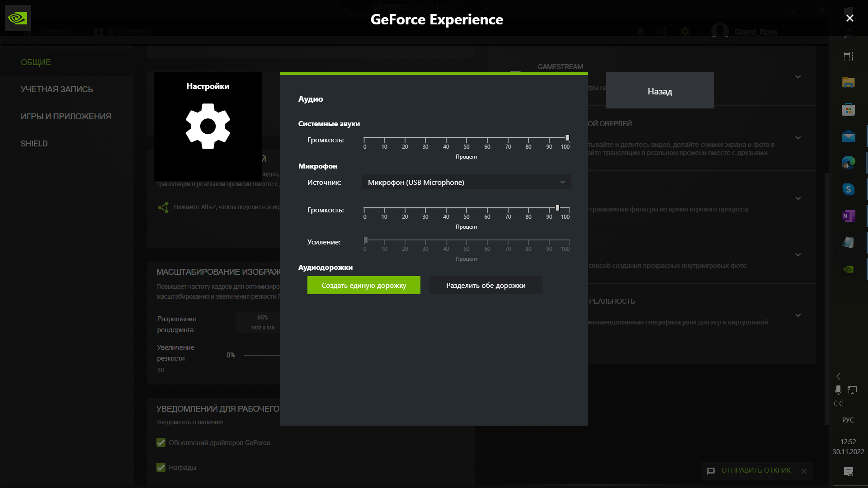Viewport: 868px width, 488px height.
Task: Select УЧЕТНАЯ ЗАПИСЬ section
Action: (57, 89)
